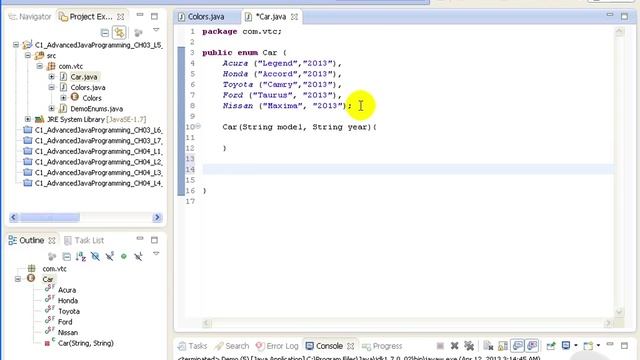The image size is (640, 360).
Task: Click Clear Console icon
Action: click(x=488, y=346)
